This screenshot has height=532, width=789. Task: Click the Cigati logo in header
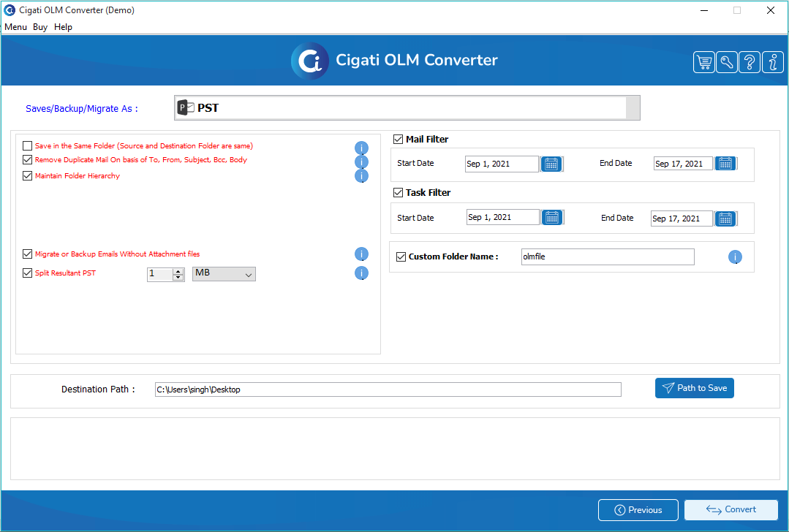[x=310, y=61]
